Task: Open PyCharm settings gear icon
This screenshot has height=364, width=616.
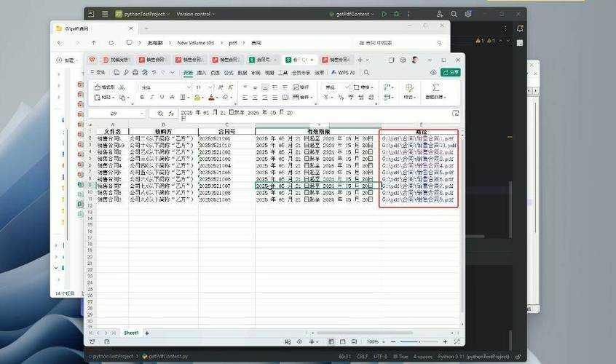Action: pos(468,14)
